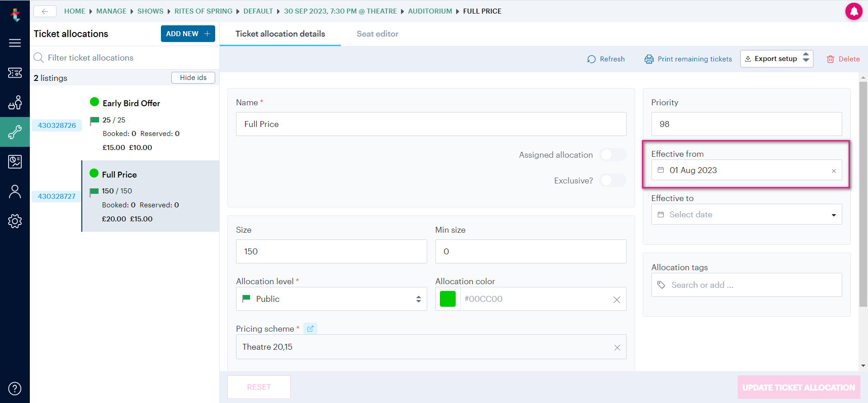This screenshot has height=403, width=868.
Task: Click Print remaining tickets
Action: (x=688, y=59)
